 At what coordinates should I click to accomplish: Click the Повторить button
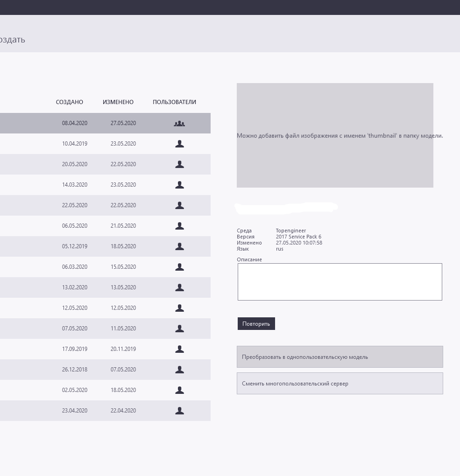tap(256, 323)
